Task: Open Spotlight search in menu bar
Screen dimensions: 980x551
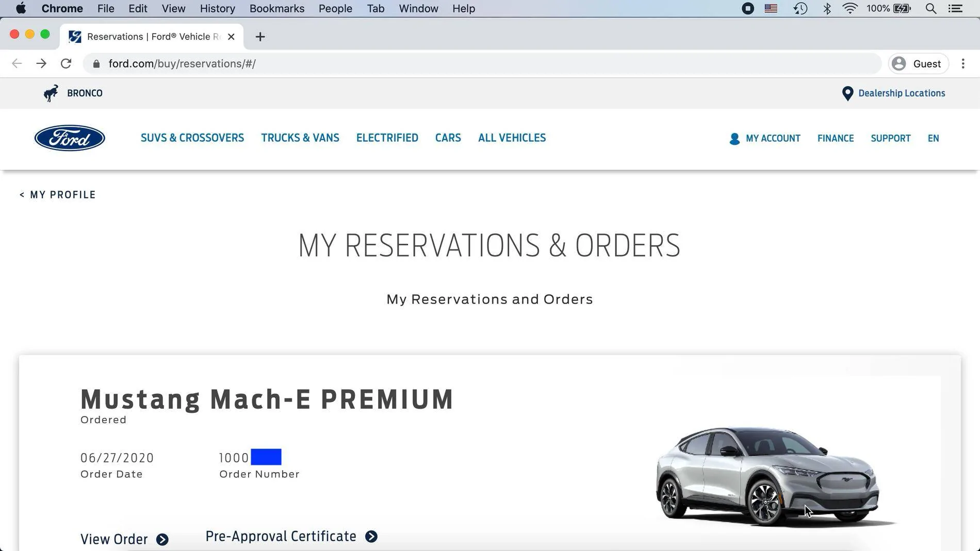Action: [931, 8]
